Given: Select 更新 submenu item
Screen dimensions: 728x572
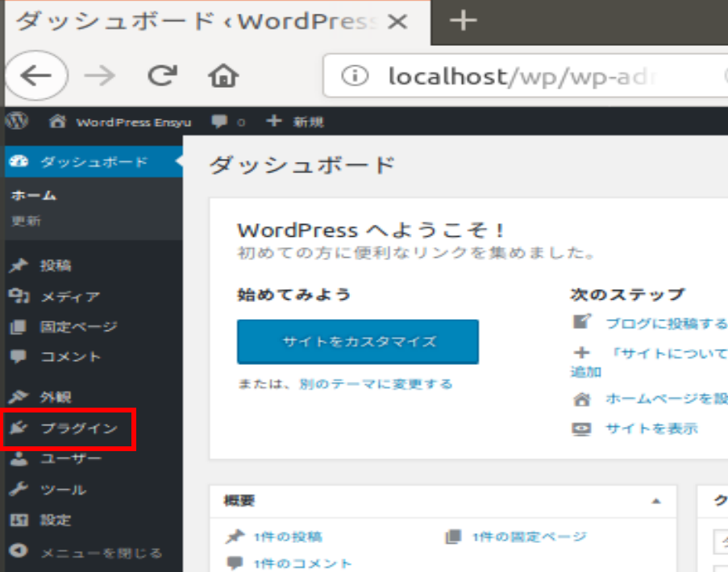Looking at the screenshot, I should click(26, 221).
